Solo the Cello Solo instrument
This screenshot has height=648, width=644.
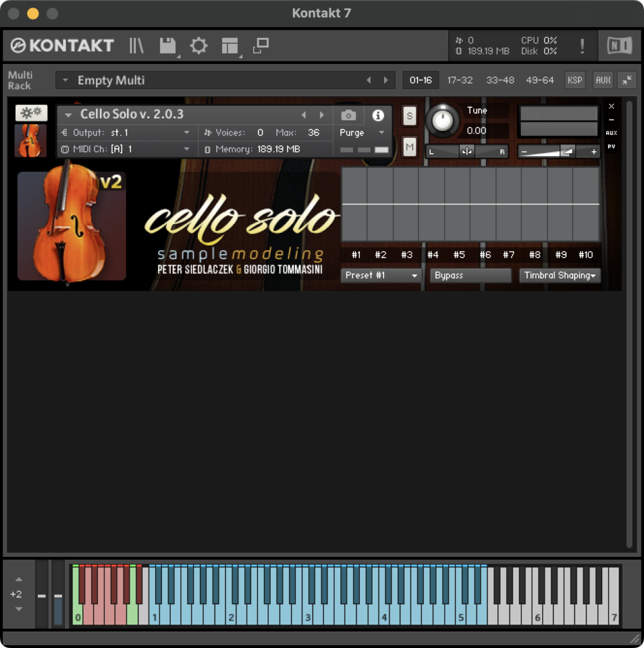[409, 116]
